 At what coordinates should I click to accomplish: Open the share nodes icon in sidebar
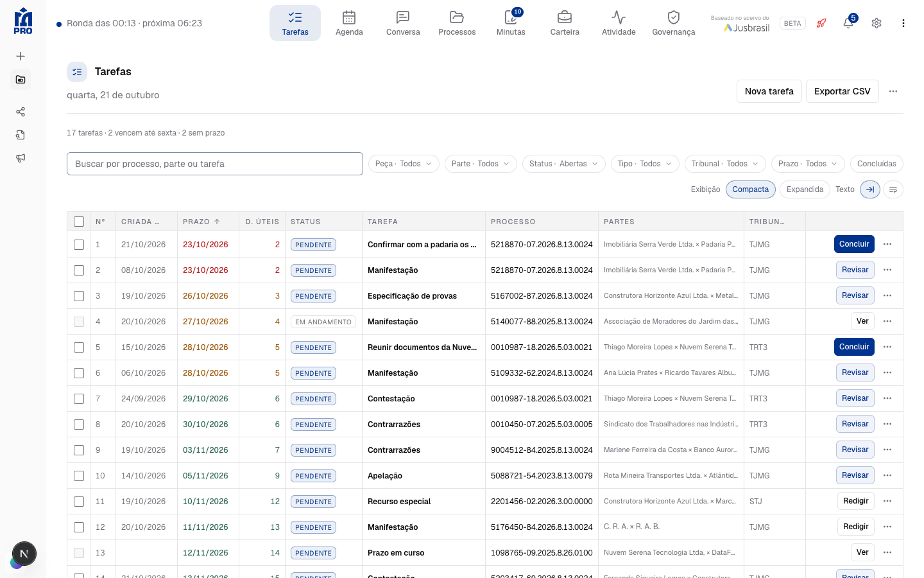click(x=21, y=112)
